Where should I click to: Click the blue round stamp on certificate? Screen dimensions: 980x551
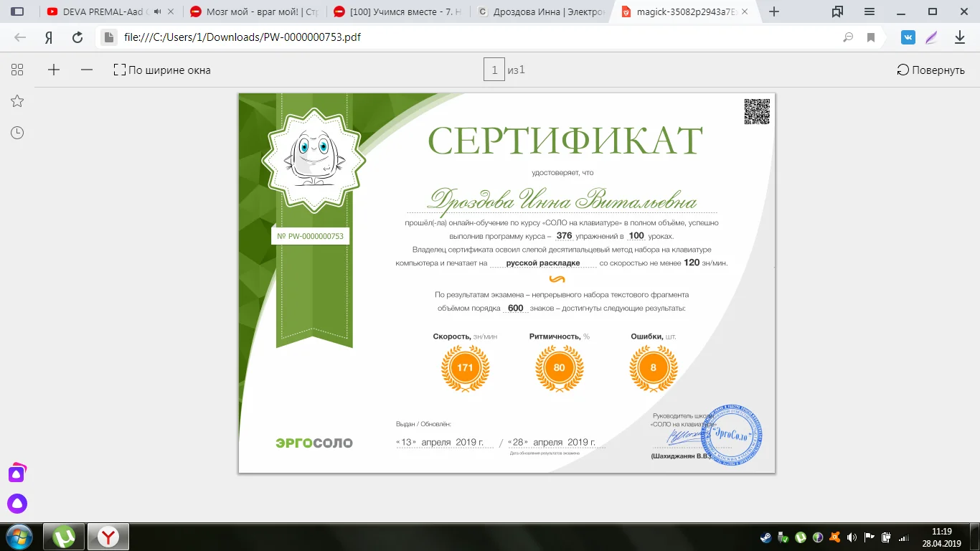click(x=732, y=434)
